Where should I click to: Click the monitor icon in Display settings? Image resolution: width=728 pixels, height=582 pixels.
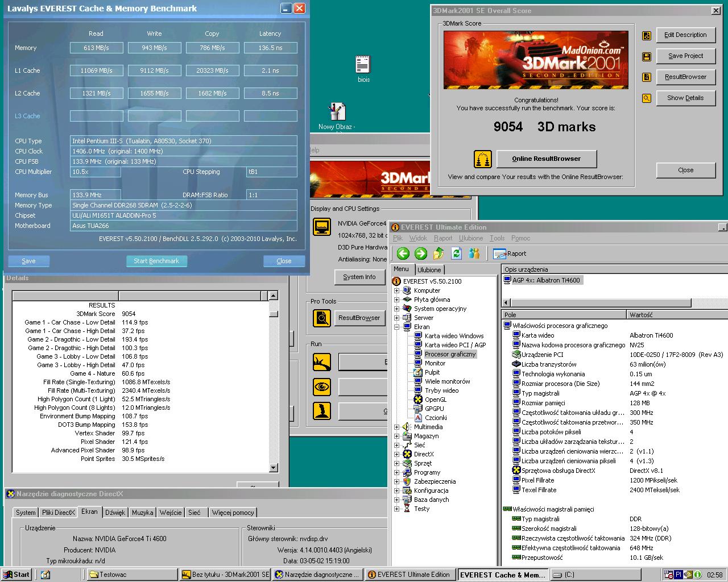coord(322,227)
